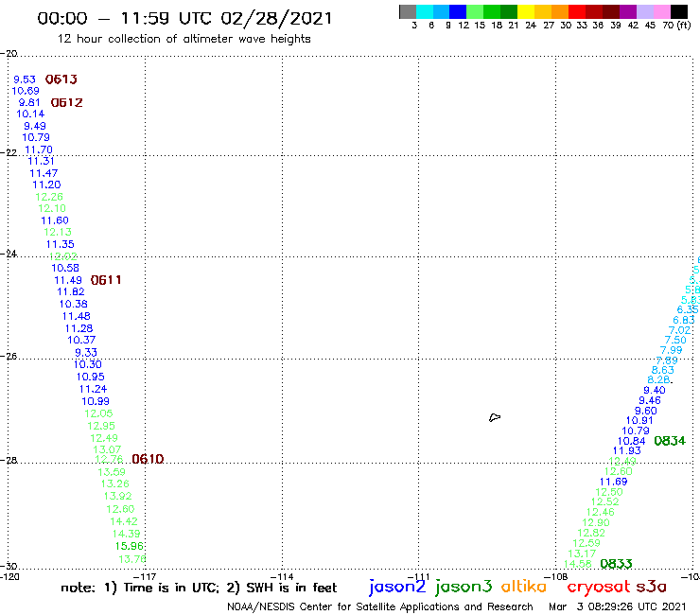Select the 0610 time marker

point(148,459)
